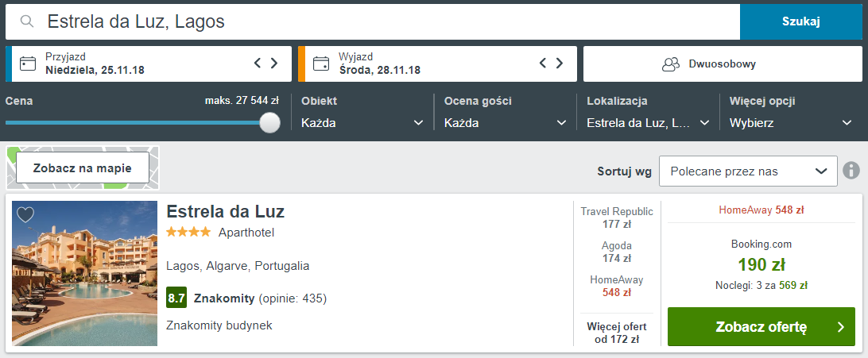Go to previous check-out date

pos(543,64)
